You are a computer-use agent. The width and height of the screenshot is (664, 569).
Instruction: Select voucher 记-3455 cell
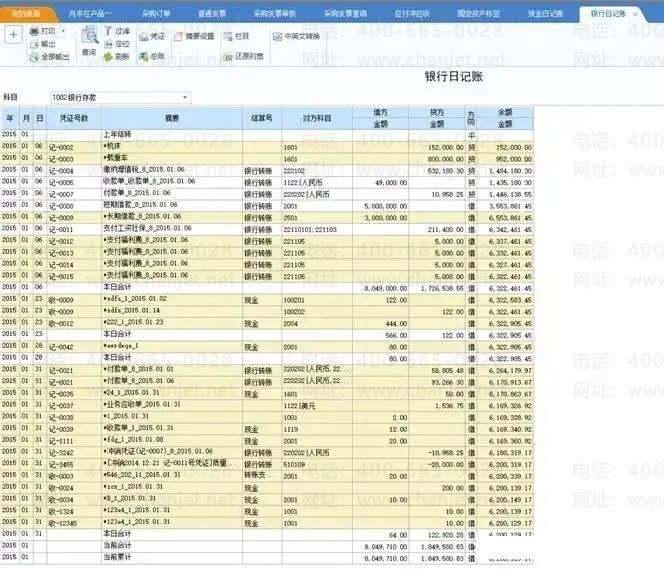click(x=74, y=464)
